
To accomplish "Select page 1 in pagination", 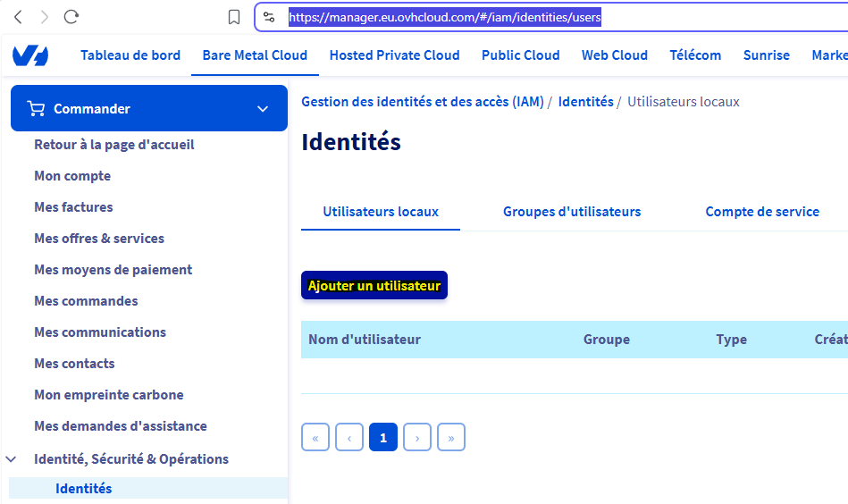I will point(383,438).
